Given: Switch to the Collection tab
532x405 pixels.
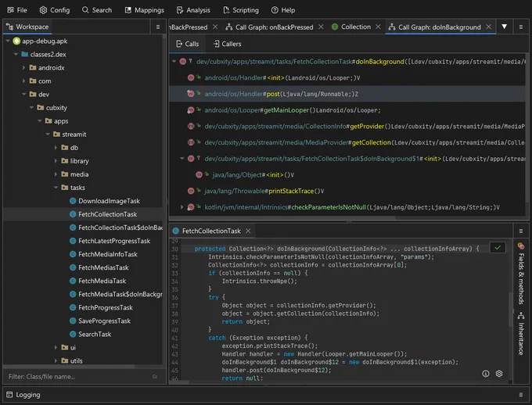Looking at the screenshot, I should click(351, 27).
